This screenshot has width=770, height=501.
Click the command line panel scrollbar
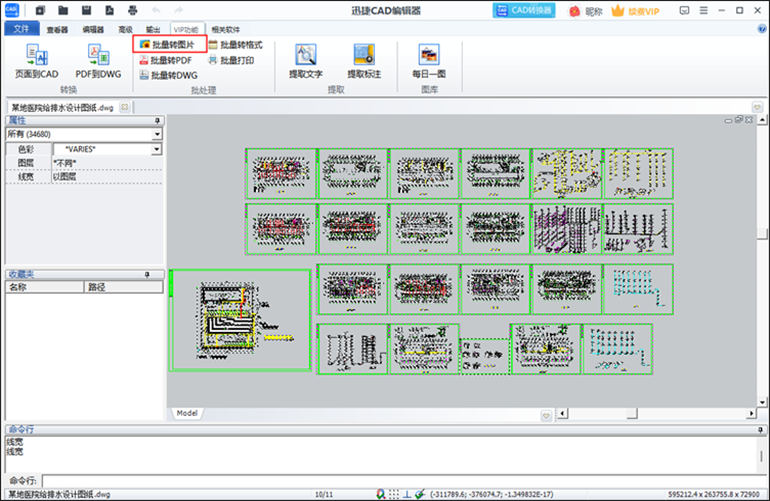762,456
